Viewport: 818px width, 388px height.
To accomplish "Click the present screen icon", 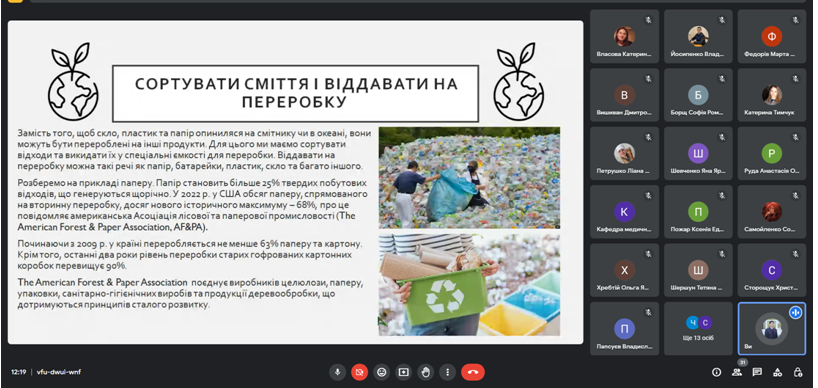I will pos(404,372).
